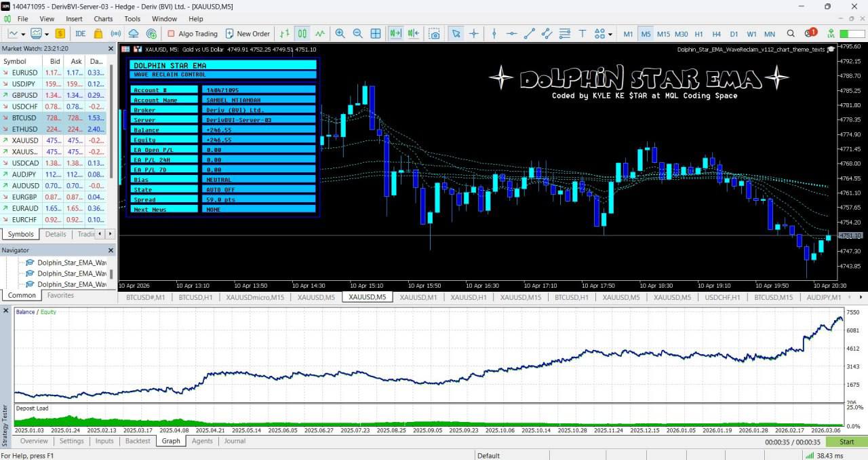Click New Order button

tap(248, 33)
